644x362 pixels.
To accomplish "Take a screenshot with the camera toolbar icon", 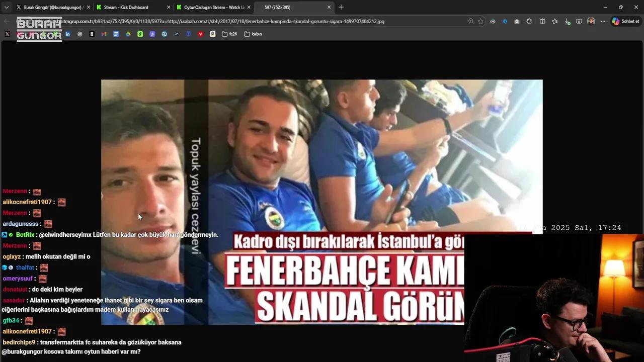I will 516,21.
